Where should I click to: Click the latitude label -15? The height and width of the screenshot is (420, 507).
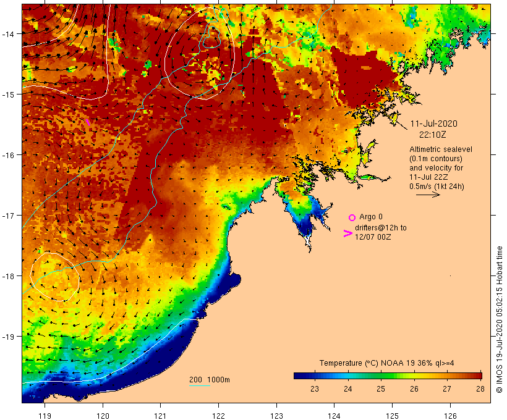tap(7, 94)
